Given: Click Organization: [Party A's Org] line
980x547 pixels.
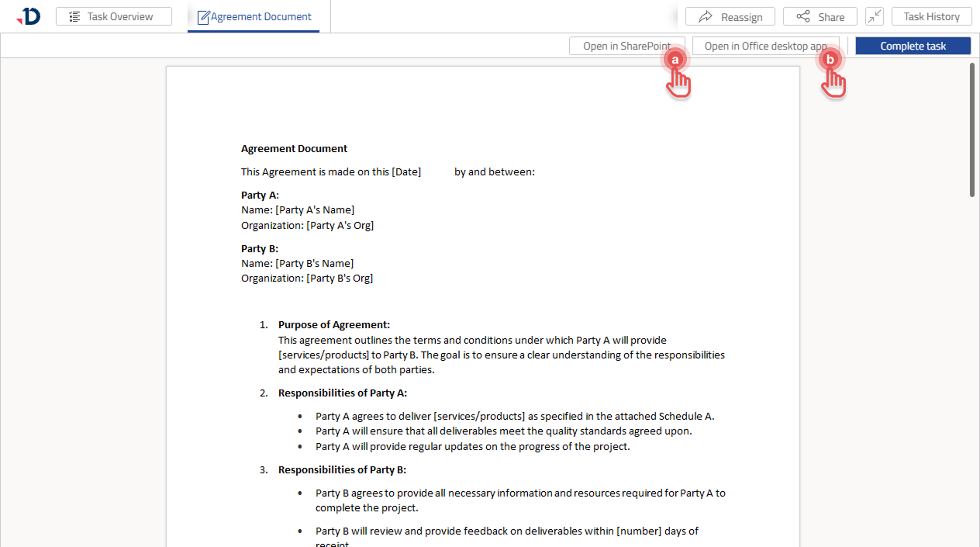Looking at the screenshot, I should [x=307, y=225].
